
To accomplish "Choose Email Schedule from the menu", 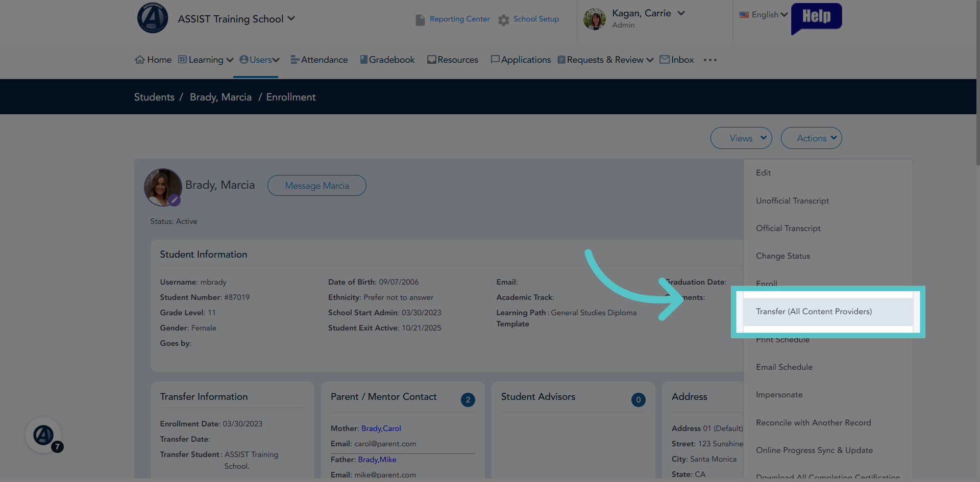I will (x=827, y=367).
